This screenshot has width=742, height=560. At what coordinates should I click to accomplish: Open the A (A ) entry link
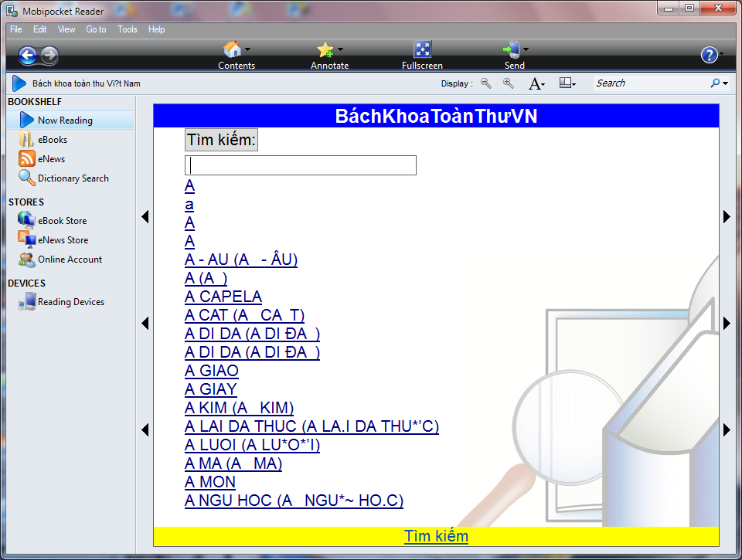tap(206, 278)
